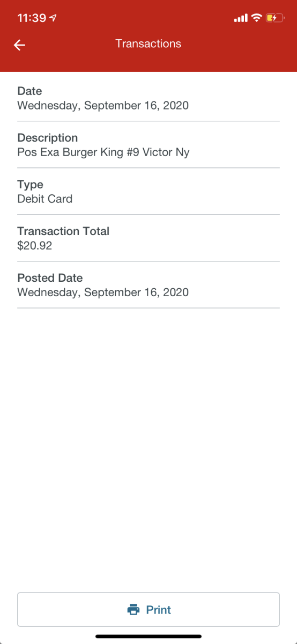Tap the 11:39 clock
Viewport: 297px width, 644px height.
pyautogui.click(x=32, y=18)
